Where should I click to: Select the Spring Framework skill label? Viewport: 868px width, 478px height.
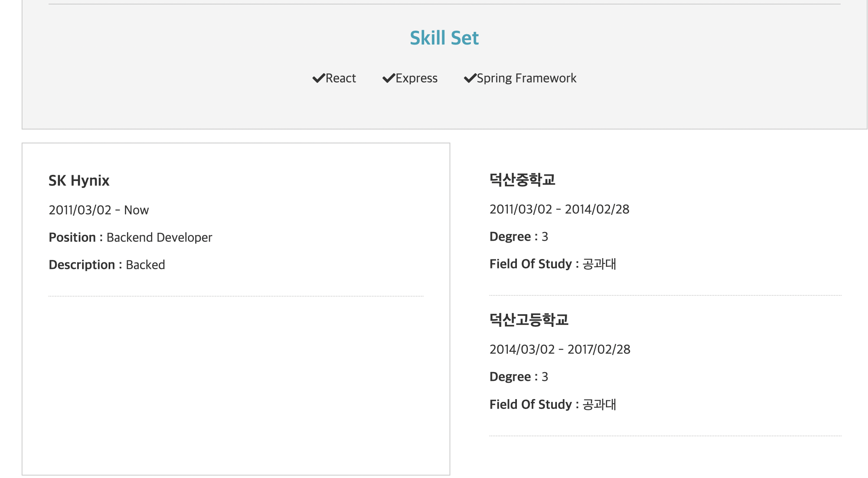pyautogui.click(x=526, y=78)
